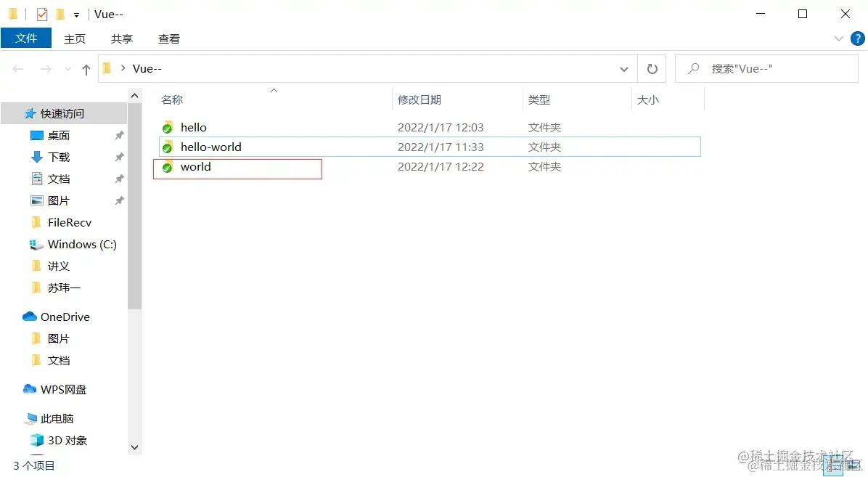Open 图片 under quick access

click(x=58, y=200)
